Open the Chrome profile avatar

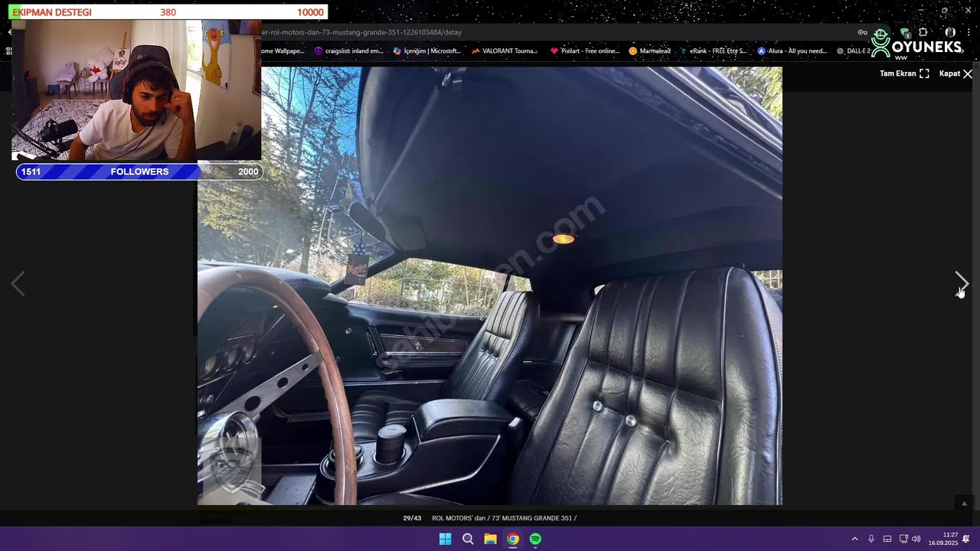[x=950, y=32]
